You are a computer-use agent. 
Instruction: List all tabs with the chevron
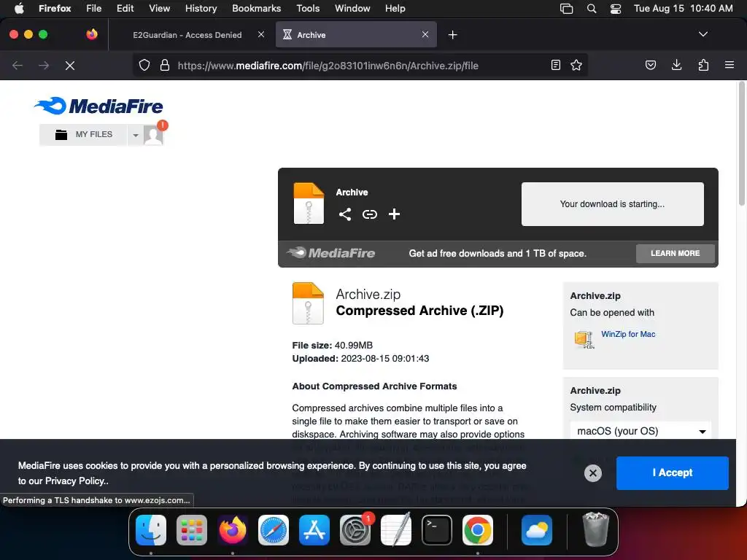(703, 34)
